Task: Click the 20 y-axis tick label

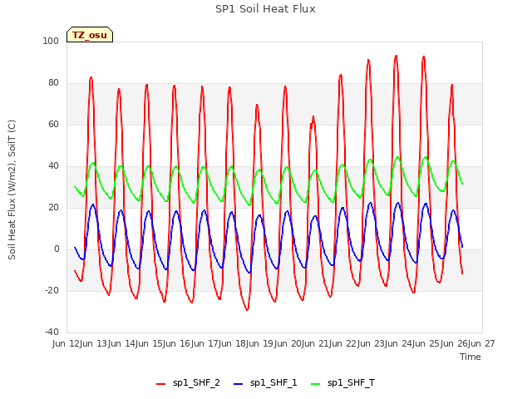Action: pos(53,207)
